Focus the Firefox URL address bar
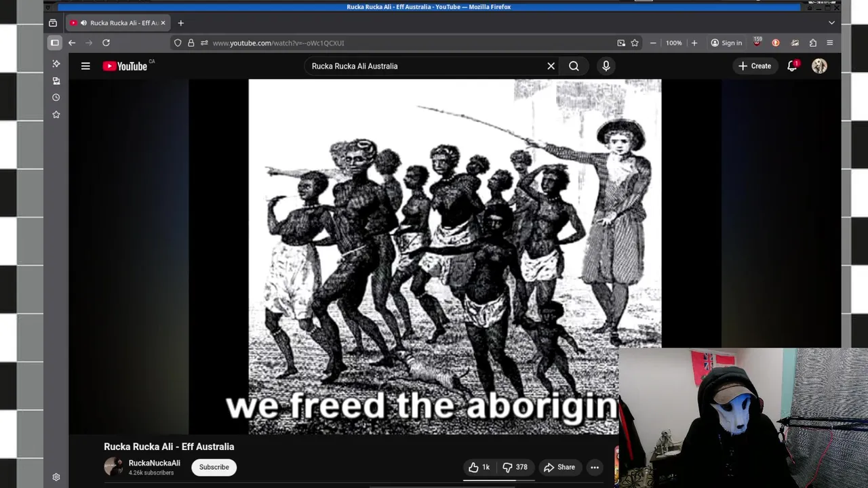Viewport: 868px width, 488px height. (x=407, y=43)
